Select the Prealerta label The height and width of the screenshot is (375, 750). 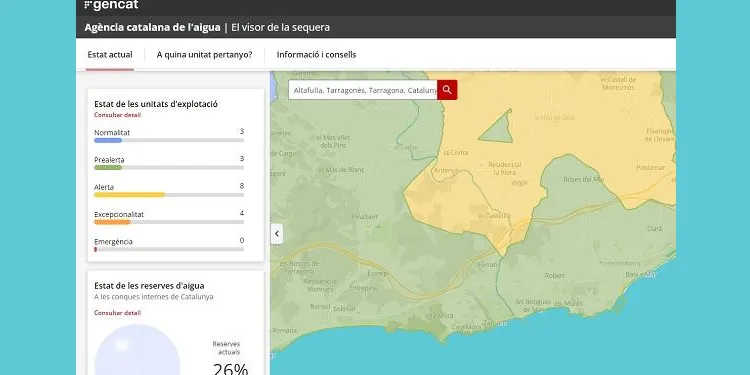(109, 160)
